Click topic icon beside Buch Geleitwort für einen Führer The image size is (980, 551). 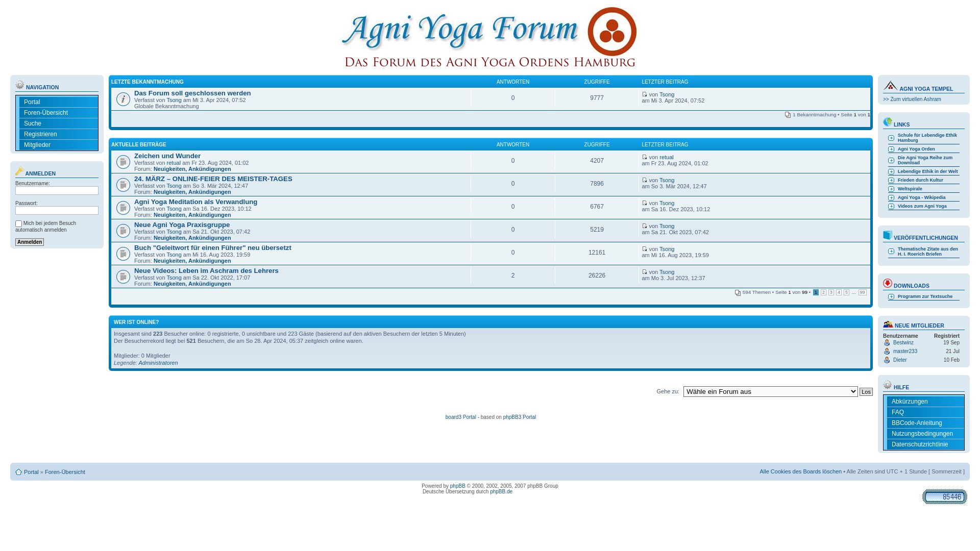coord(123,254)
